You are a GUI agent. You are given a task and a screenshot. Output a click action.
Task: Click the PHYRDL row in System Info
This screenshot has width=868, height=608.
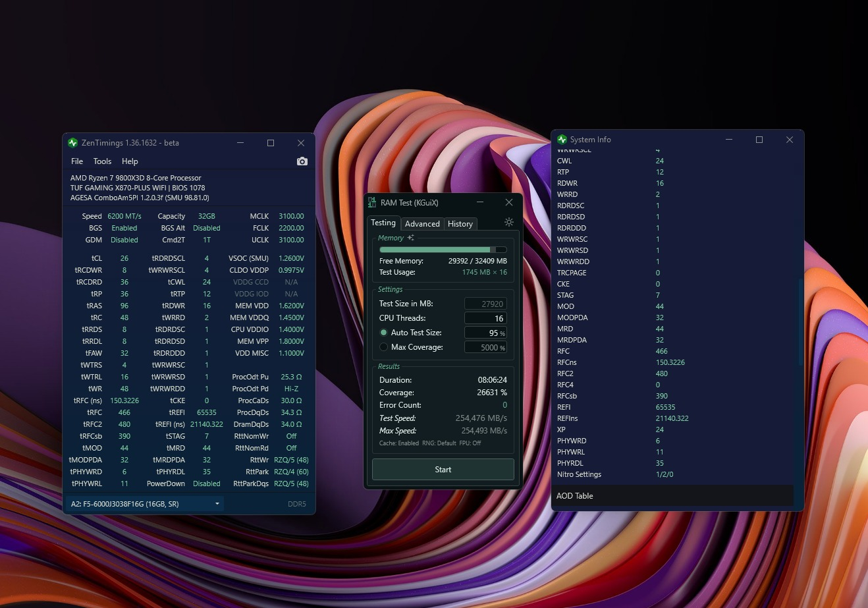point(672,463)
